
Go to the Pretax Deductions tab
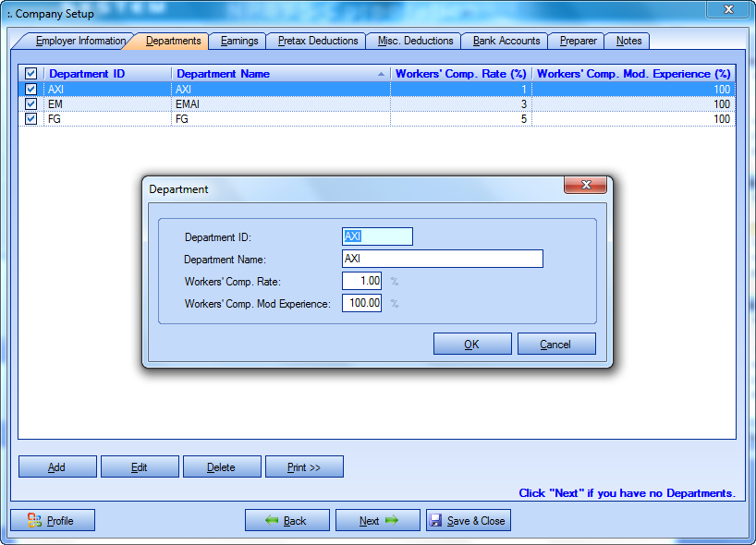point(317,42)
